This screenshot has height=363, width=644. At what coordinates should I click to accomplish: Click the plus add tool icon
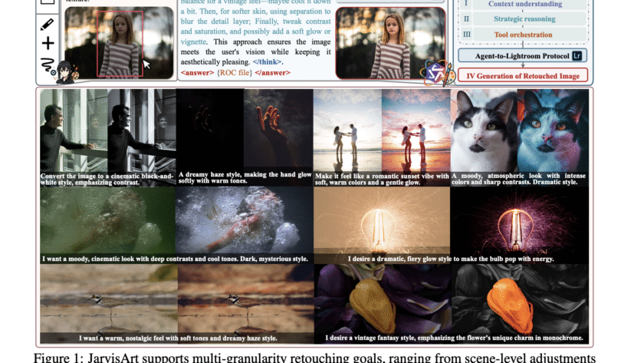[48, 44]
